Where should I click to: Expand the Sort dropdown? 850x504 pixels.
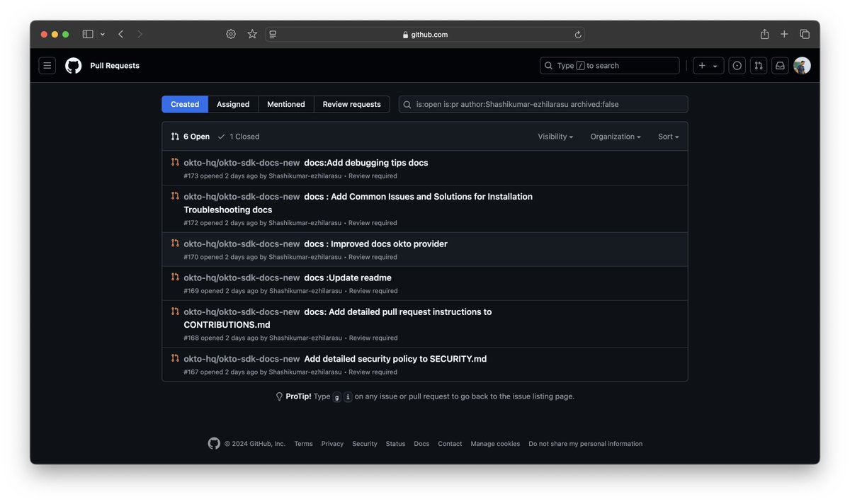pyautogui.click(x=669, y=137)
